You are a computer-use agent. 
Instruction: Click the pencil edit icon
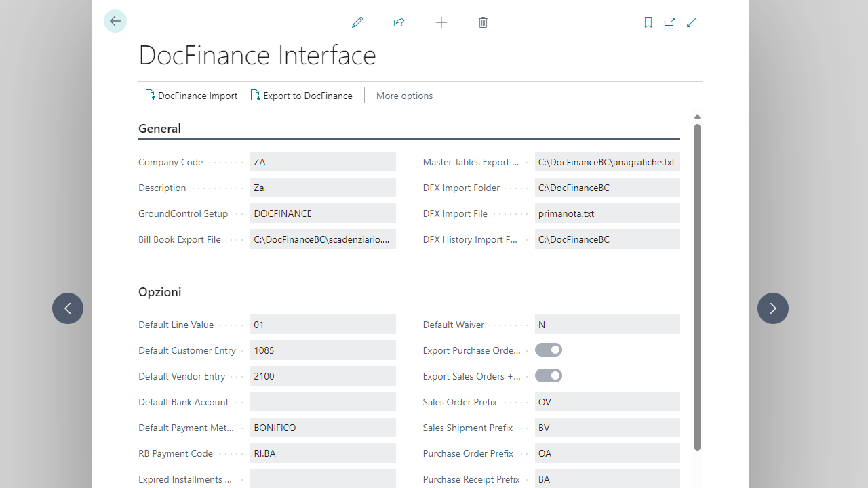coord(357,22)
